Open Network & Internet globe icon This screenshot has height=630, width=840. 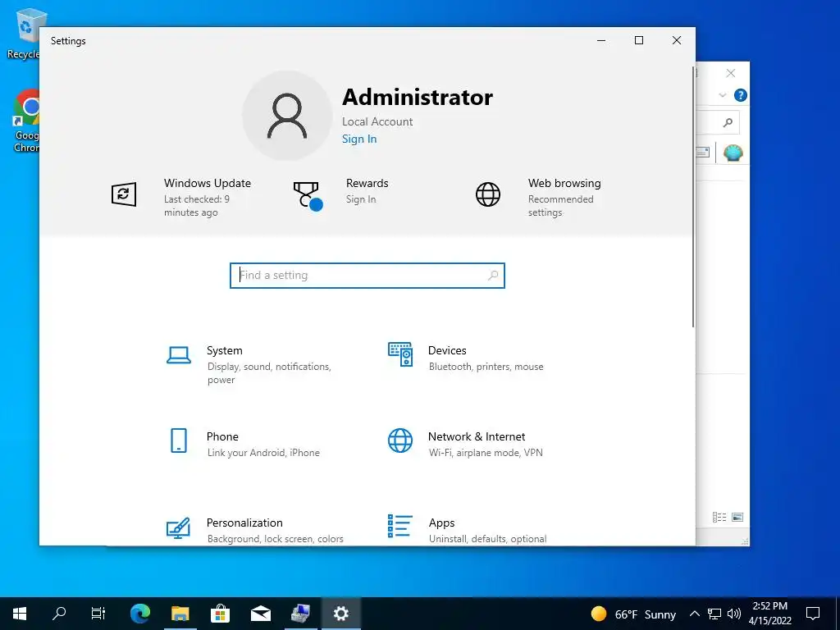(x=400, y=441)
